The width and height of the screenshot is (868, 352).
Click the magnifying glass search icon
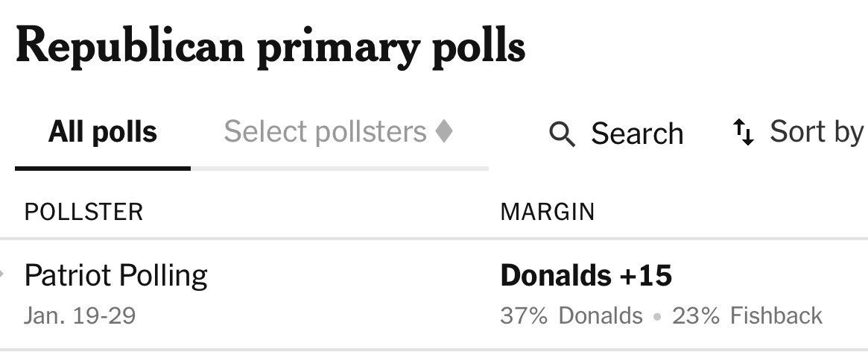pyautogui.click(x=562, y=134)
